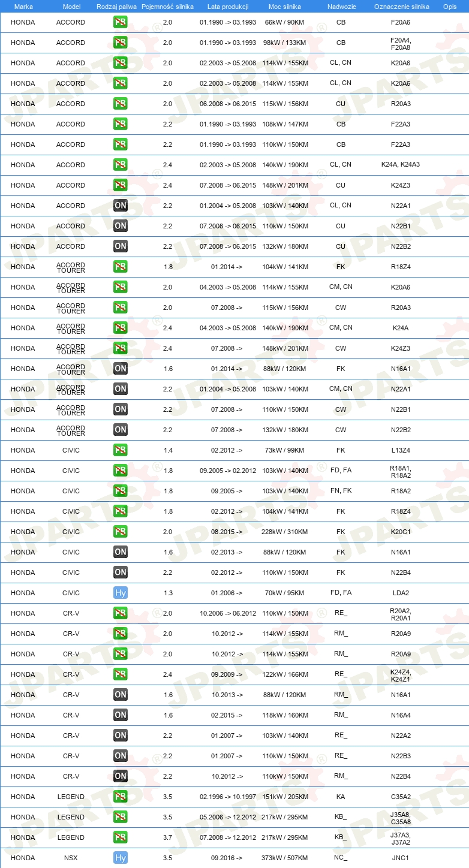This screenshot has width=469, height=868.
Task: Click the petrol icon in the CR-V K24Z4, K24Z1 row
Action: (x=121, y=674)
